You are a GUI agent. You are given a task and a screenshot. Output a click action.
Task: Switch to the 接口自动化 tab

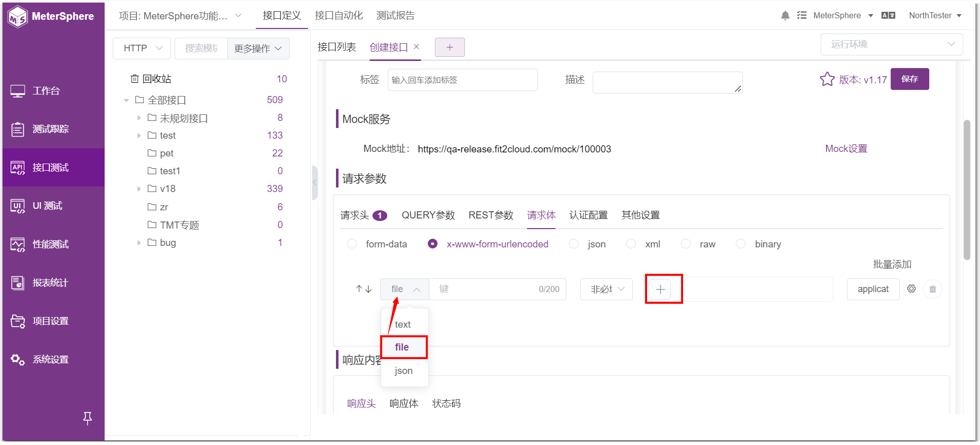339,16
